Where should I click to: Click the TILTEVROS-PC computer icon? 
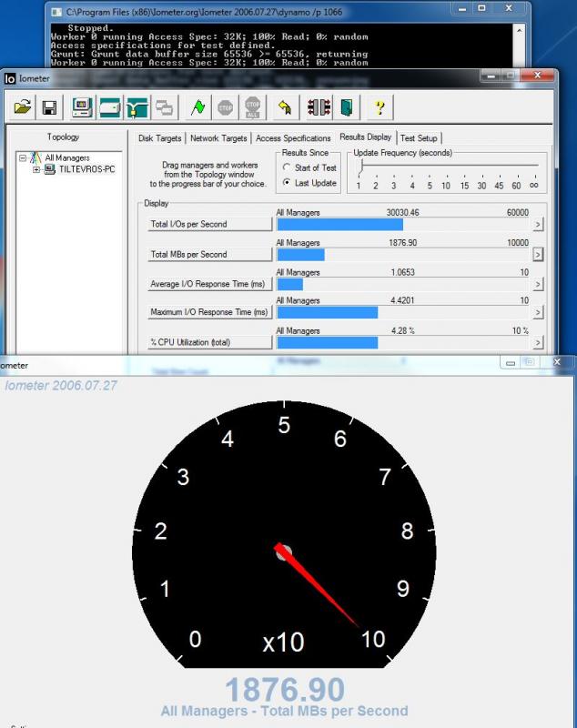tap(50, 169)
